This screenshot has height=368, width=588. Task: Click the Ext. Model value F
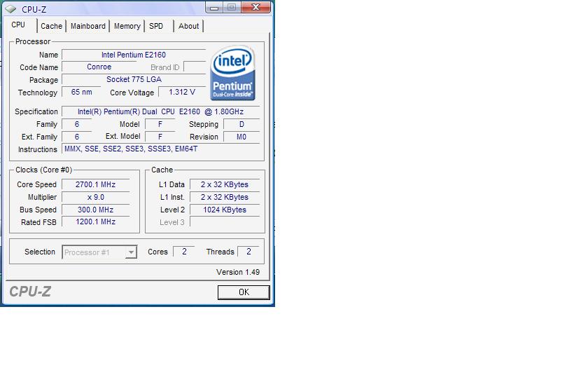(160, 137)
